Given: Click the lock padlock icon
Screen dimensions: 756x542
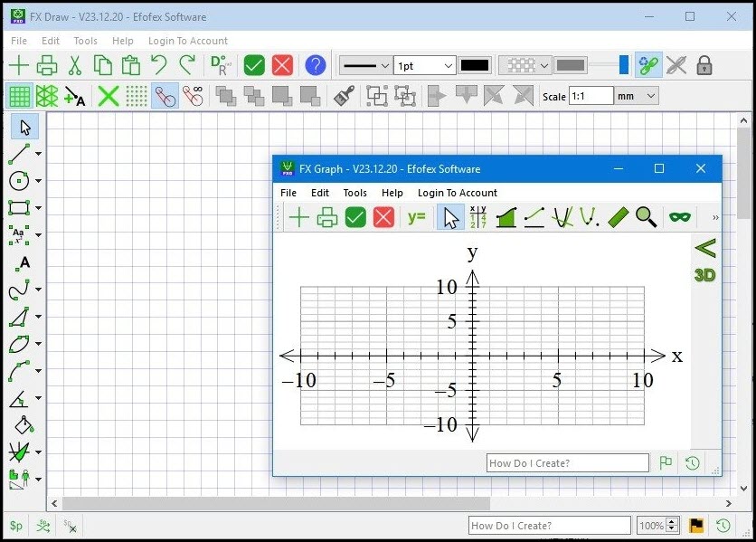Looking at the screenshot, I should tap(704, 65).
